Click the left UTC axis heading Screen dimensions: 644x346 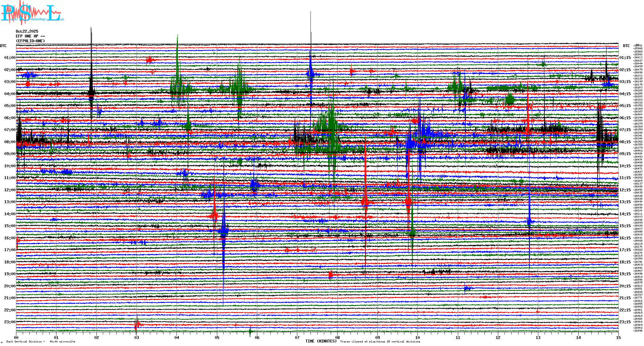pyautogui.click(x=3, y=46)
